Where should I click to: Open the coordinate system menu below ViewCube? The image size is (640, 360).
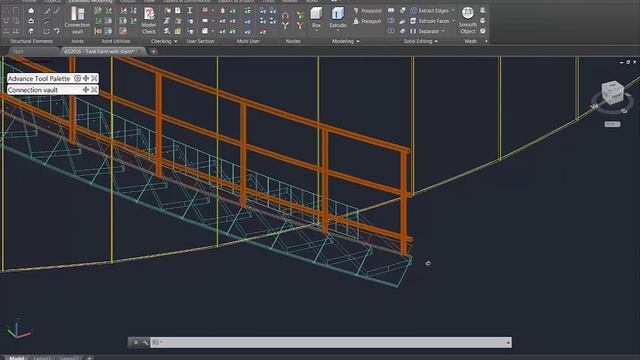pos(612,124)
